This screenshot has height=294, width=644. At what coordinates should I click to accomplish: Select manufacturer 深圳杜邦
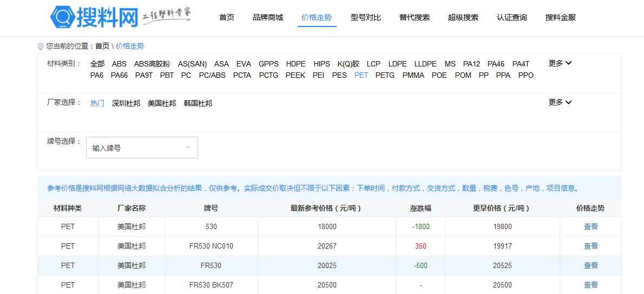126,103
